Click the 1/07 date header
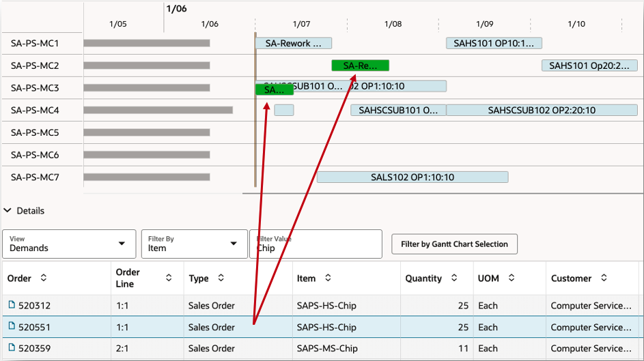This screenshot has width=644, height=361. pos(301,24)
